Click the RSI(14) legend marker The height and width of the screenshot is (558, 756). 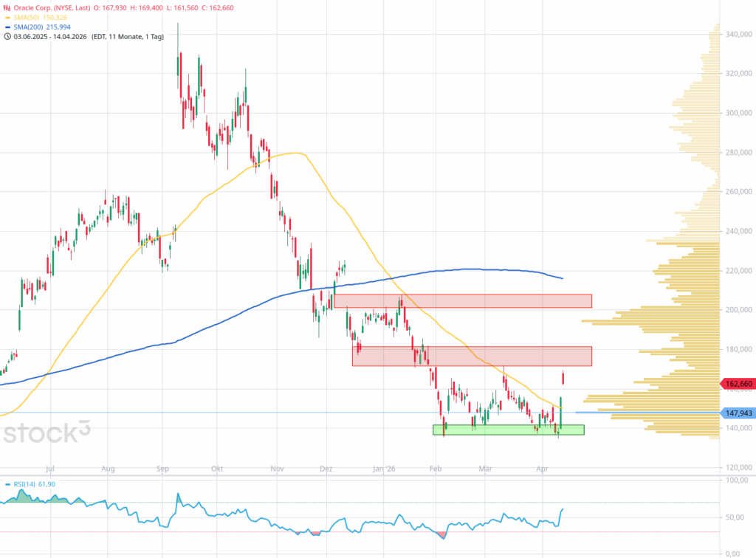click(7, 484)
